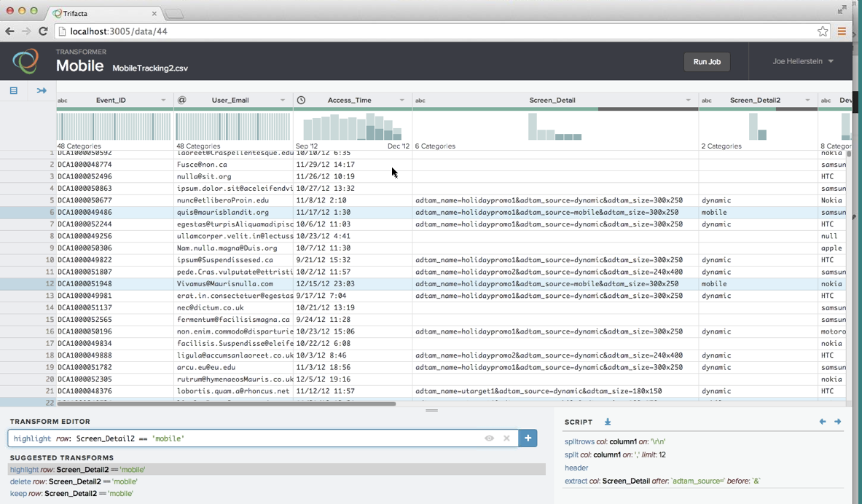Step back in the script
Screen dimensions: 862x504
(x=823, y=422)
